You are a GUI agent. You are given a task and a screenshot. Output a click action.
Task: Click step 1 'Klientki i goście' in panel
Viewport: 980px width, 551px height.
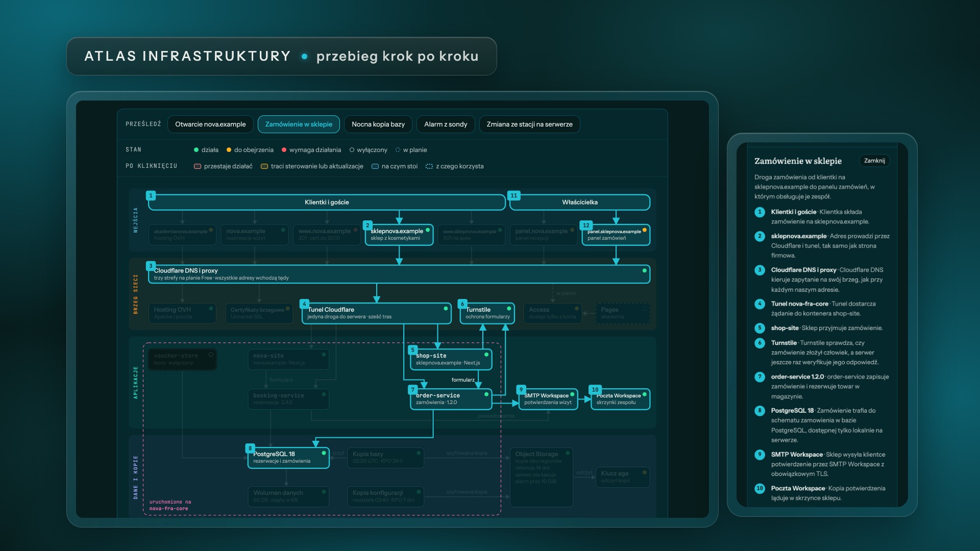tap(822, 217)
